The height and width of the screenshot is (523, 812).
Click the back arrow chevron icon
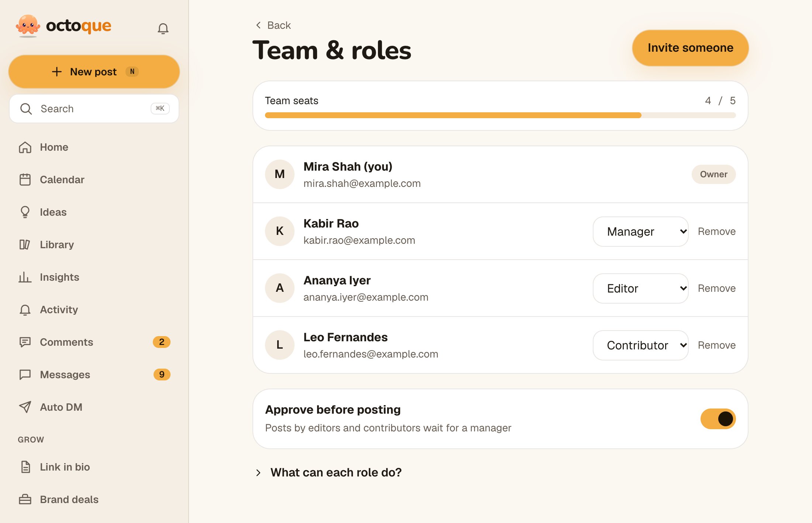(x=258, y=25)
